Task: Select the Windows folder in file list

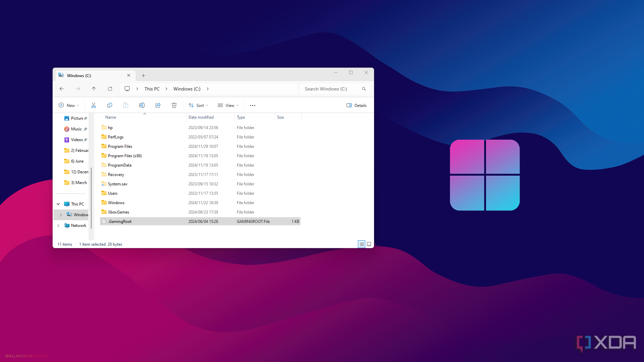Action: [200, 203]
